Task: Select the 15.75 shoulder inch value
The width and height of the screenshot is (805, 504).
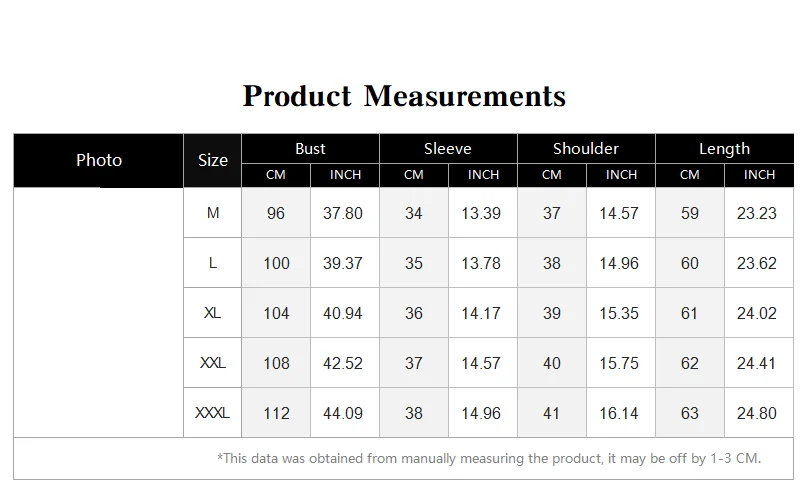Action: (619, 363)
